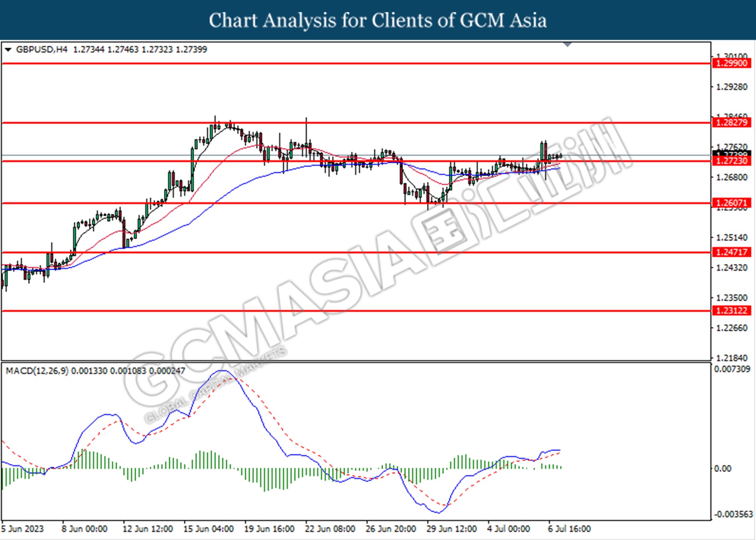Click the MACD(12,26,9) indicator label

pos(37,371)
